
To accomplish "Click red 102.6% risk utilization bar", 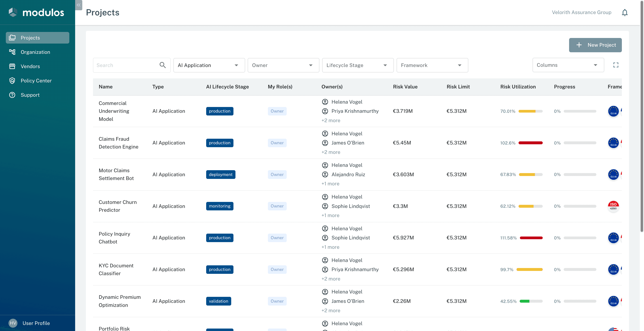I will [x=530, y=143].
